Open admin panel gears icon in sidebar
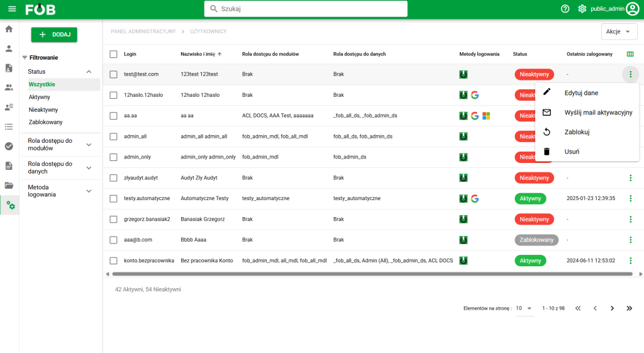Screen dimensions: 644x353 [10, 205]
